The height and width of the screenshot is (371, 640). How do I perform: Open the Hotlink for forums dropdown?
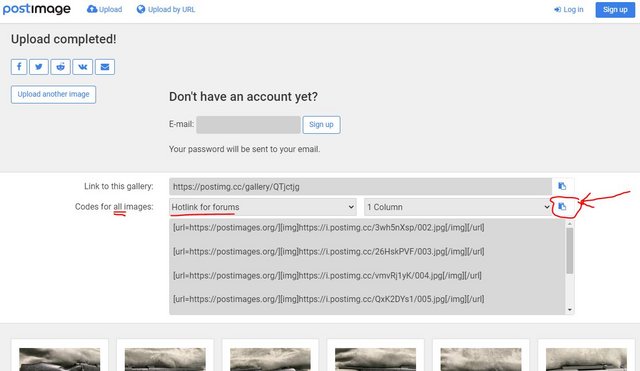[x=263, y=207]
